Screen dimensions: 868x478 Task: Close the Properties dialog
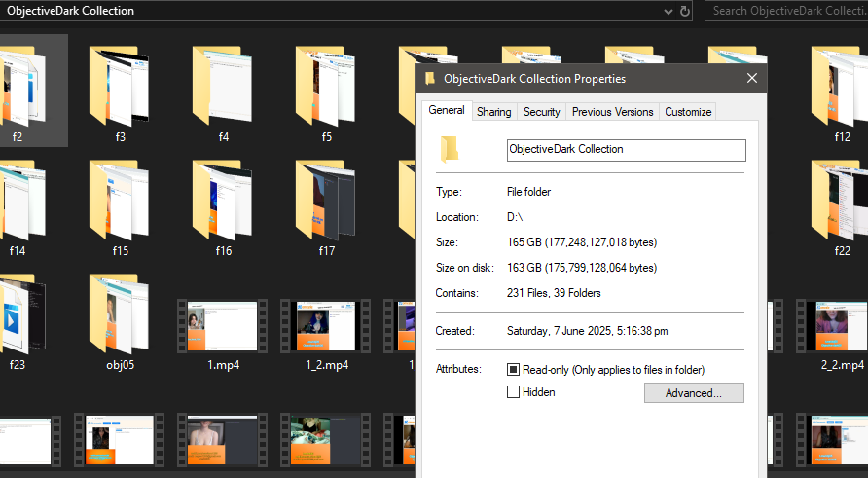click(x=751, y=79)
